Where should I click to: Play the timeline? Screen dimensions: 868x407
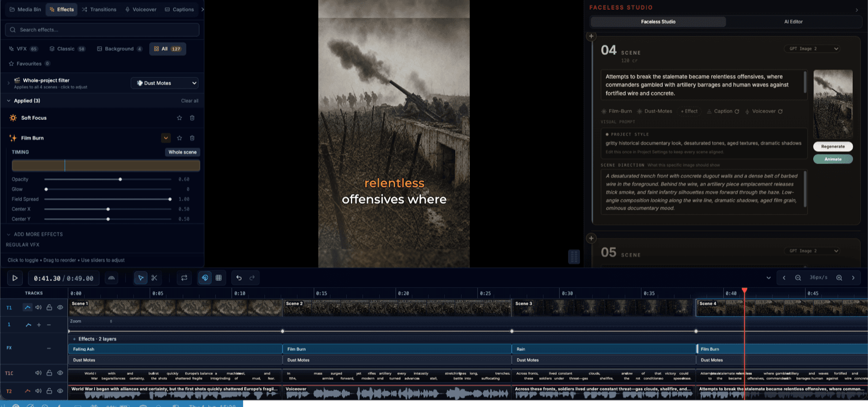click(x=15, y=278)
